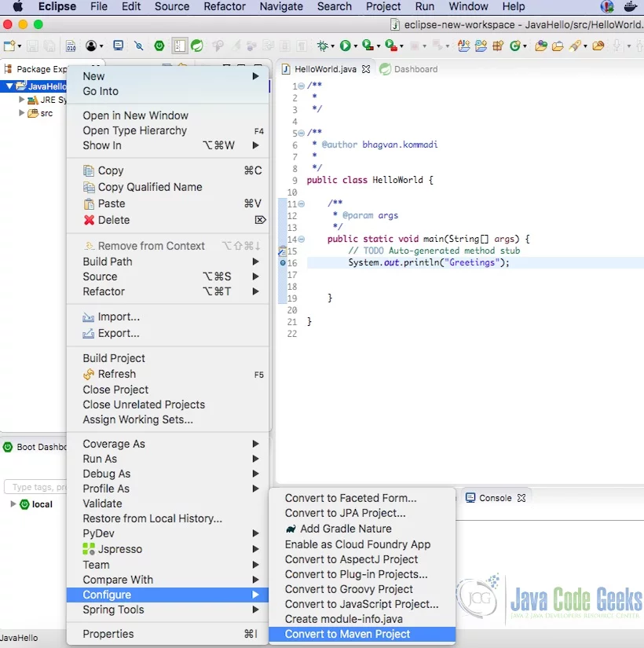Click the Jspresso green squares icon
The width and height of the screenshot is (644, 648).
89,549
